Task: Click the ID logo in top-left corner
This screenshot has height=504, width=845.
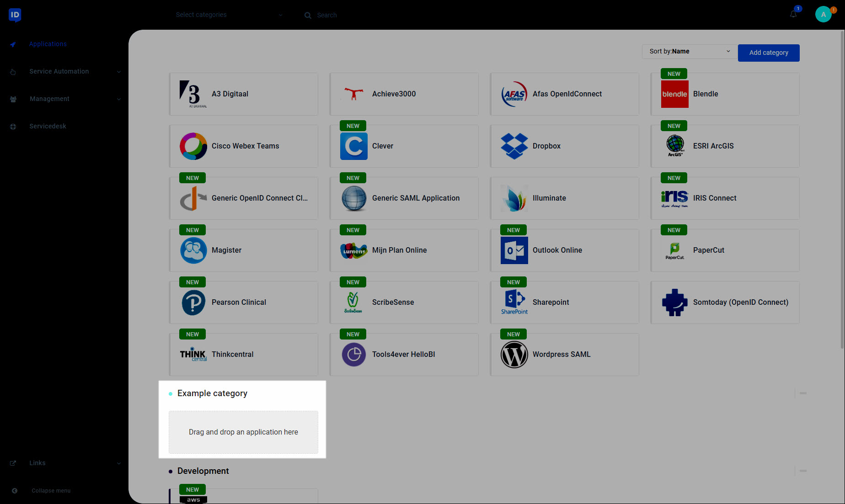Action: coord(15,15)
